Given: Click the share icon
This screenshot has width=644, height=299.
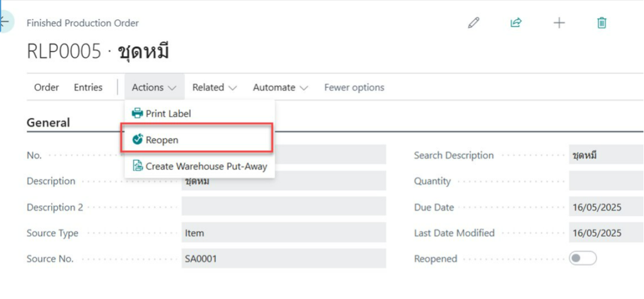Looking at the screenshot, I should (516, 23).
